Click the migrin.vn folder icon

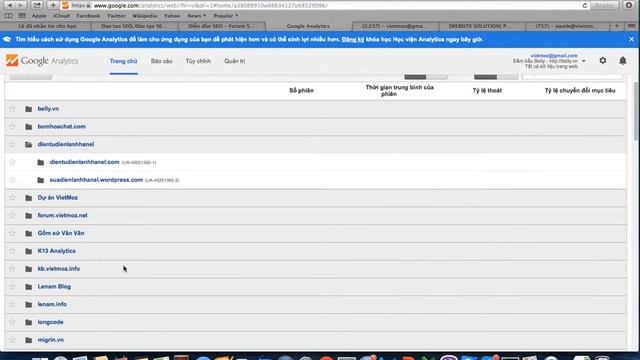coord(29,340)
